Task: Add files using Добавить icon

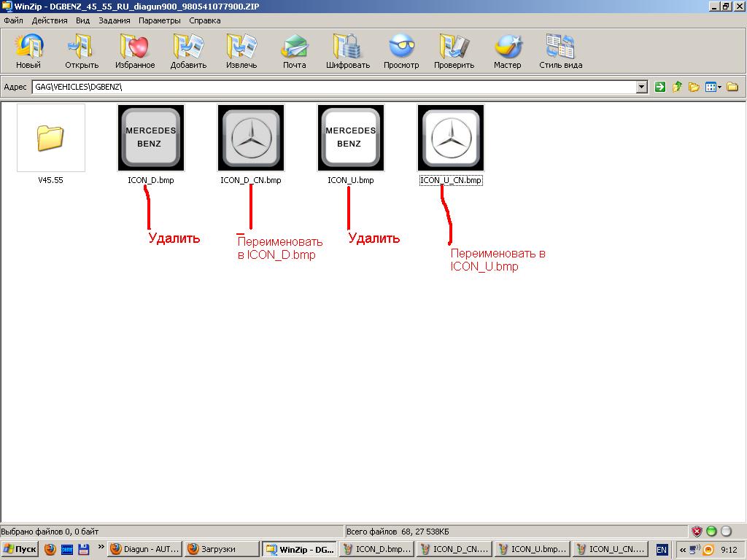Action: (188, 52)
